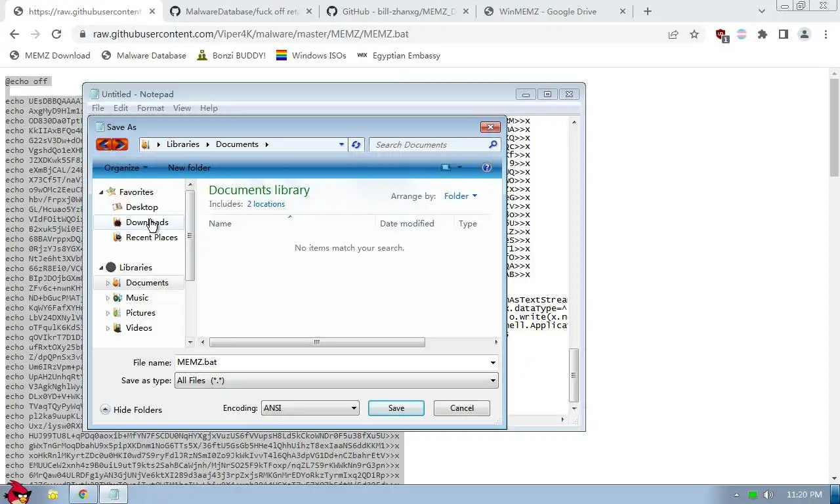The height and width of the screenshot is (504, 840).
Task: Open Chrome extensions puzzle icon
Action: [x=762, y=34]
